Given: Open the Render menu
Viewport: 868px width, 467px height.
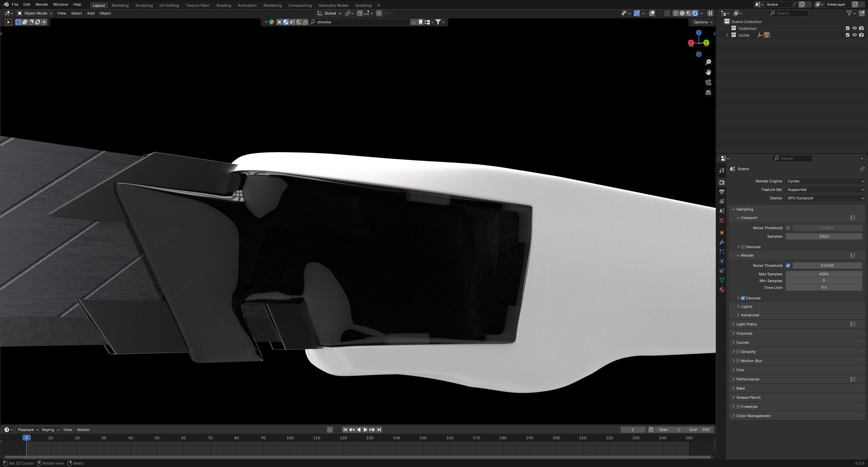Looking at the screenshot, I should click(42, 4).
